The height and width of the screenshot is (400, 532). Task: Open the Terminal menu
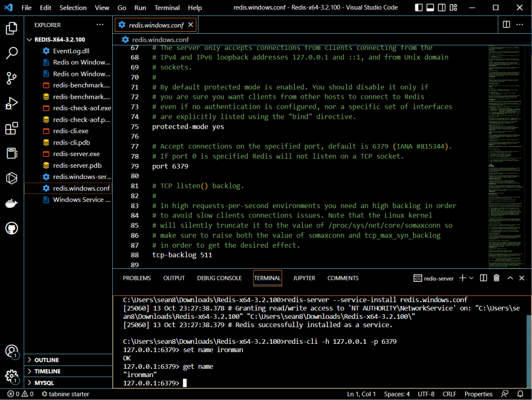(x=167, y=7)
